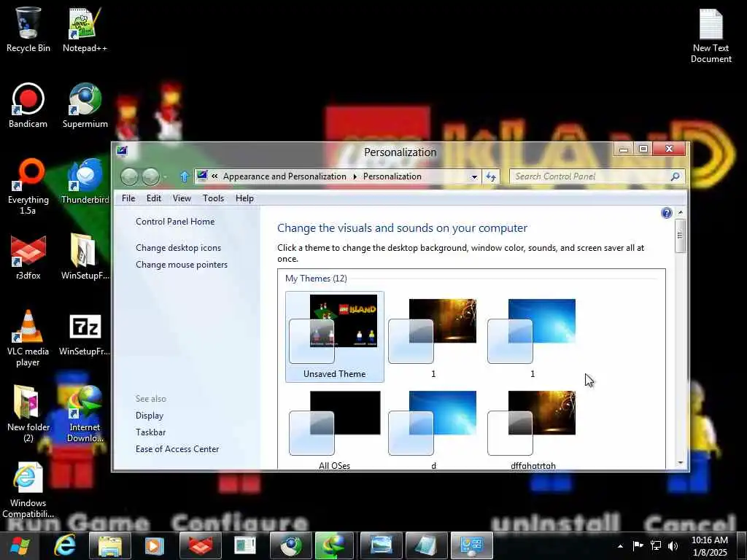This screenshot has width=747, height=560.
Task: Switch to r3dfox taskbar button
Action: [x=201, y=545]
